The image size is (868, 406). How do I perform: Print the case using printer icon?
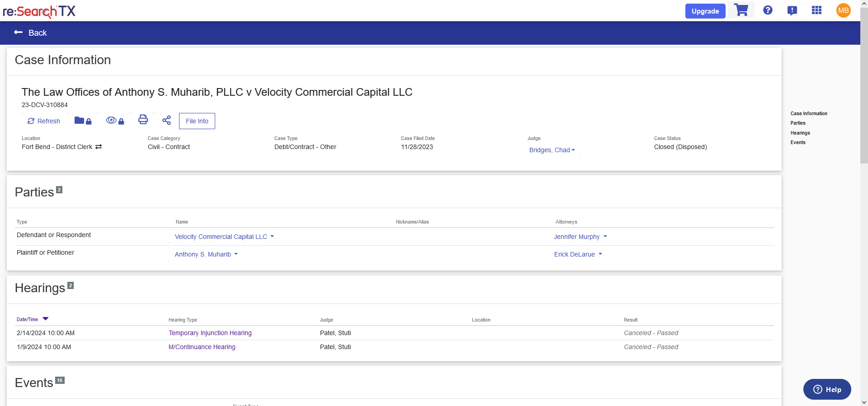[143, 120]
